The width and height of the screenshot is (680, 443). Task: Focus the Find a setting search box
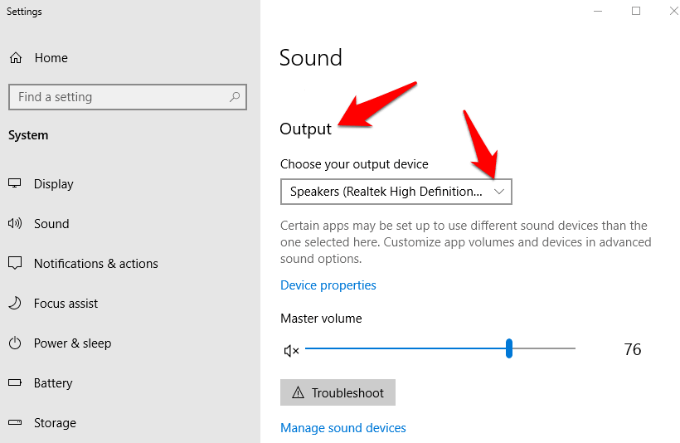click(120, 97)
